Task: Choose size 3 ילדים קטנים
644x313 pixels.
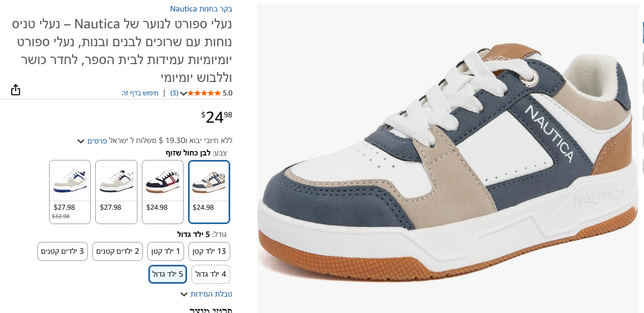Action: point(63,251)
